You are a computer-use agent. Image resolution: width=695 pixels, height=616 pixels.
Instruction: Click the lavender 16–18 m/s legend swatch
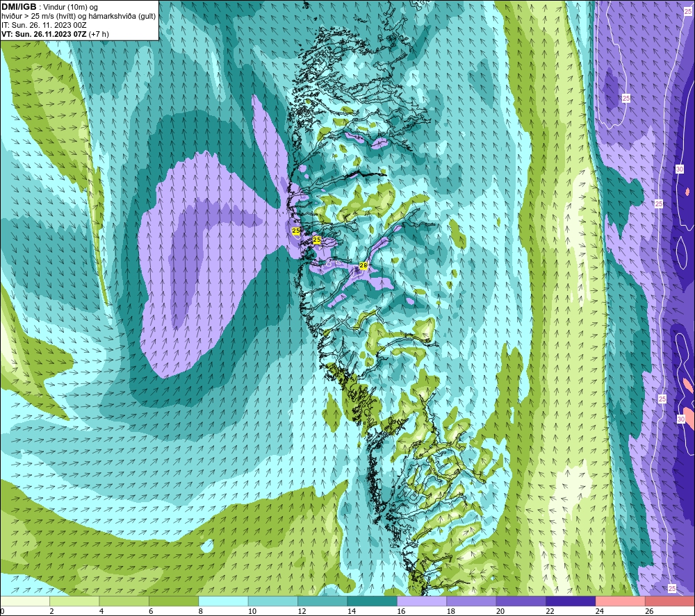[422, 601]
